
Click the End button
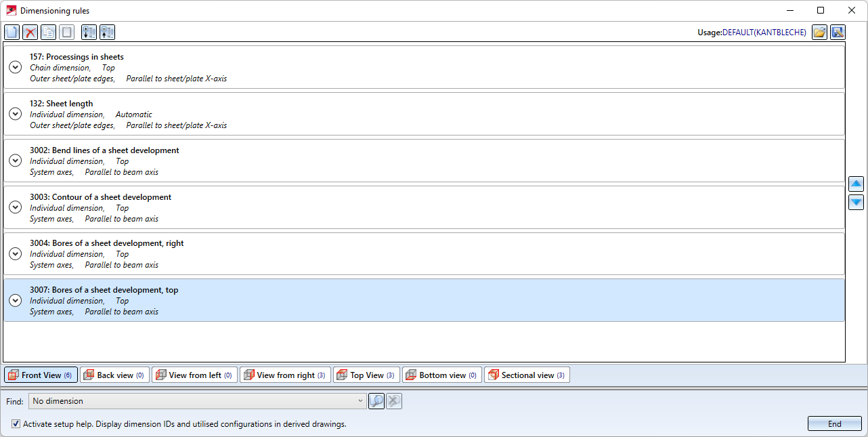click(834, 424)
